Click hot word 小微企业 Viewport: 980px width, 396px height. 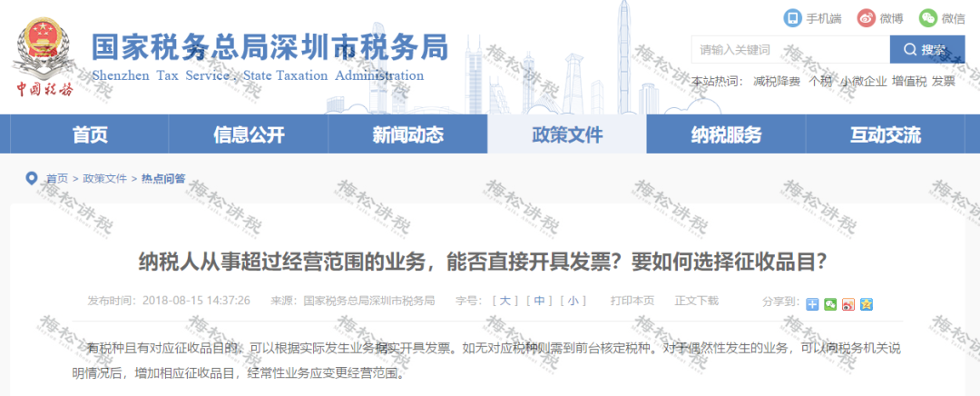[x=863, y=82]
